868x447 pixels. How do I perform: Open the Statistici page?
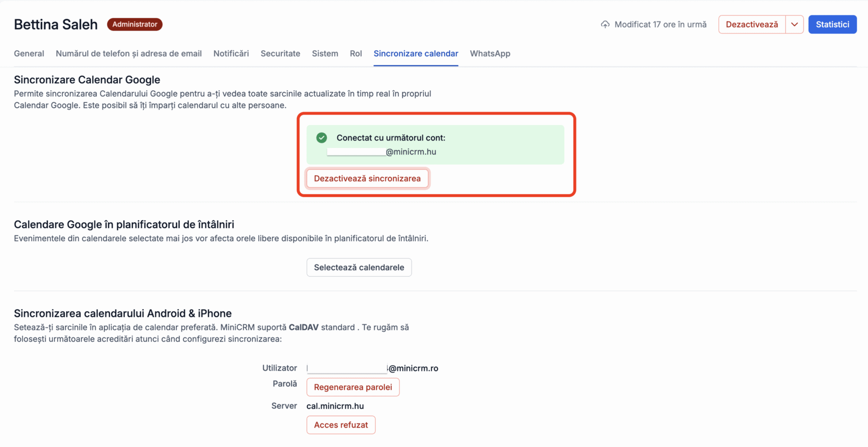pos(832,24)
